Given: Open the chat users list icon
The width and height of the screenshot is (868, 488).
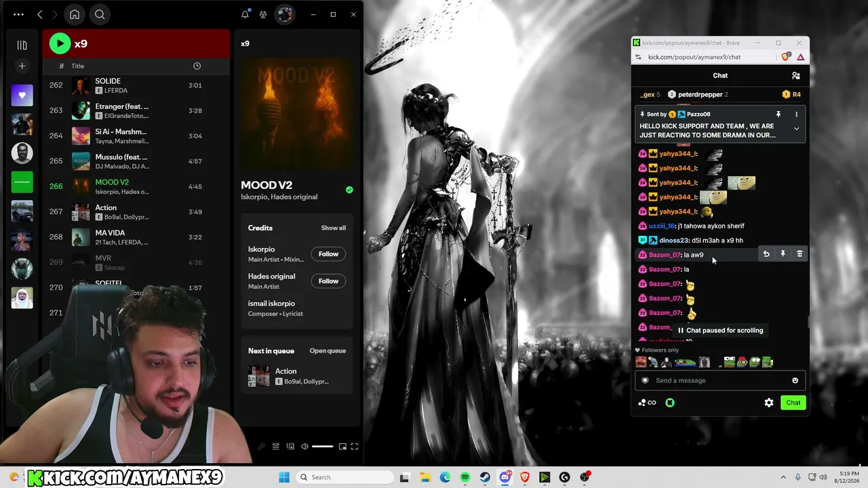Looking at the screenshot, I should pos(796,76).
